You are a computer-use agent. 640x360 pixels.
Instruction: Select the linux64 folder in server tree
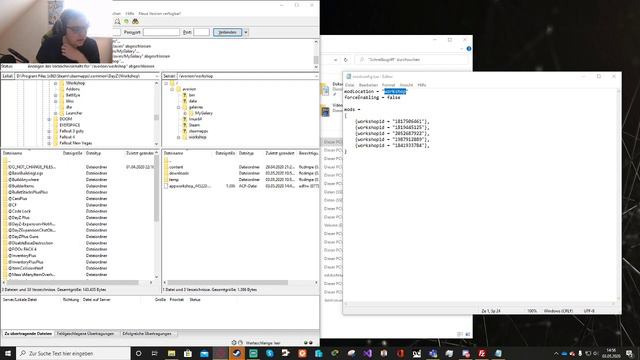pyautogui.click(x=196, y=119)
